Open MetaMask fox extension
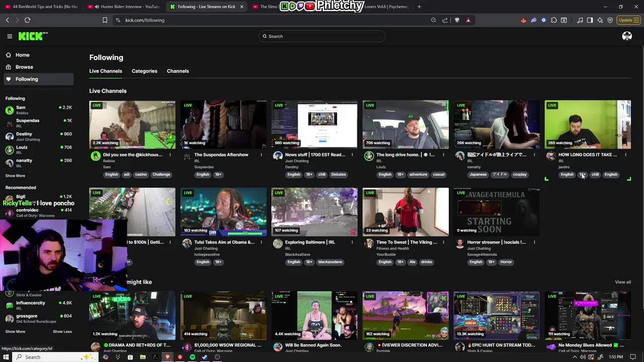 pos(523,20)
